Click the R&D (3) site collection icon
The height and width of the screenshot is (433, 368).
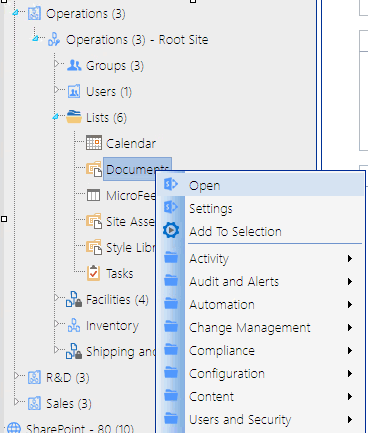click(34, 377)
